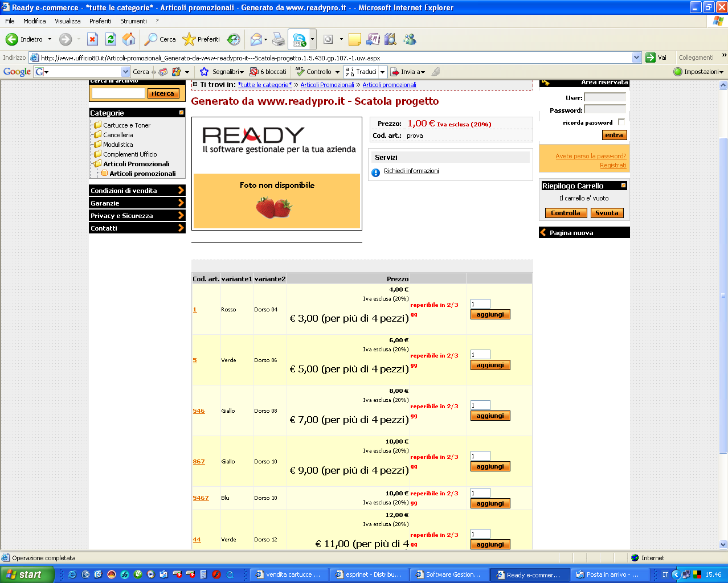Open the mail icon dropdown arrow
The width and height of the screenshot is (728, 583).
(265, 39)
